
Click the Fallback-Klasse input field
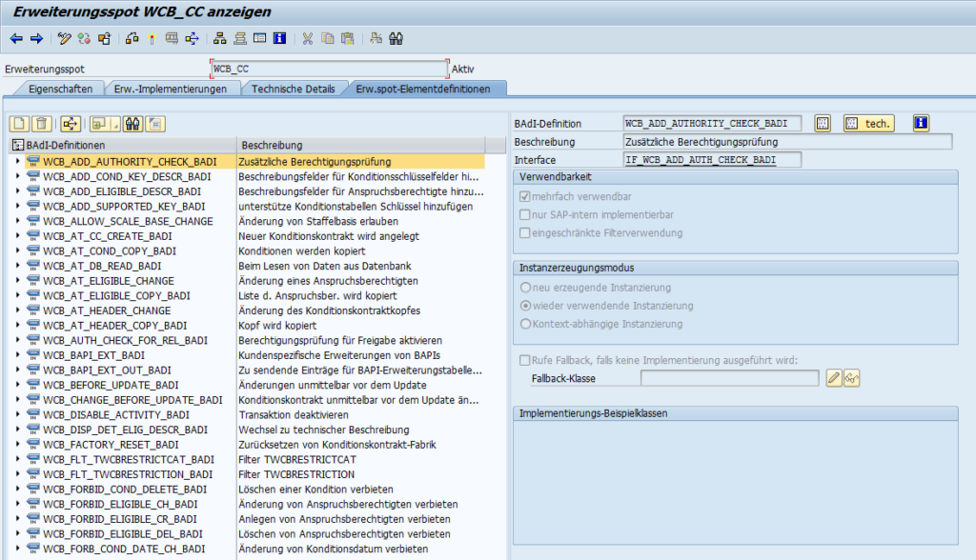728,378
